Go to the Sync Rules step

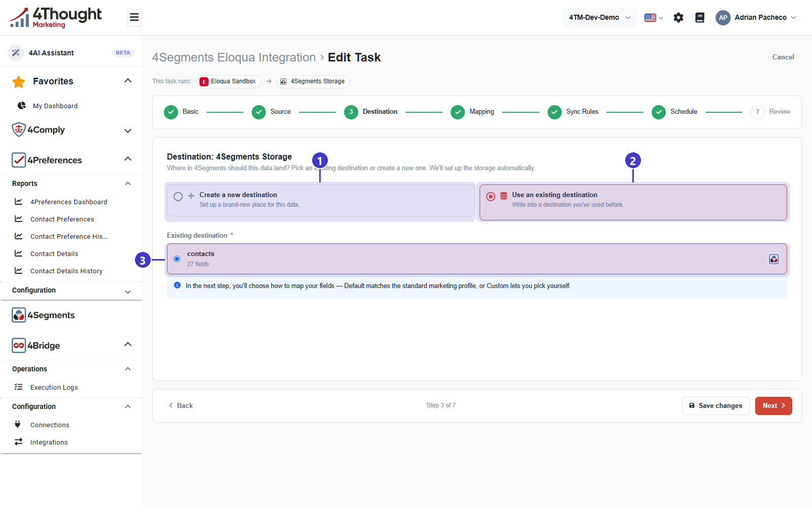(x=573, y=112)
